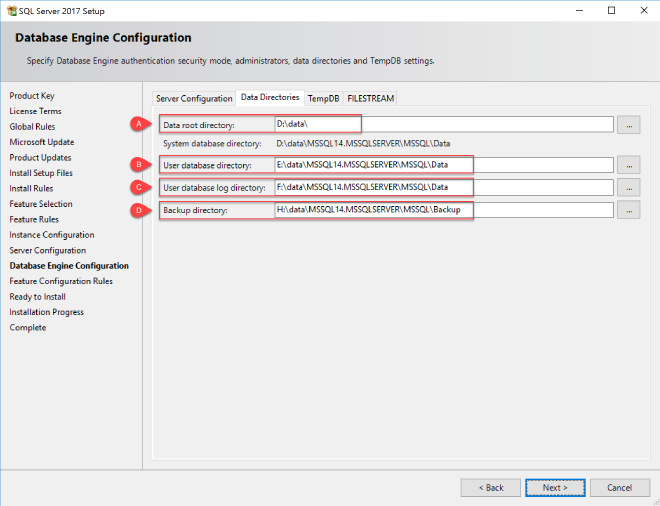Switch to the FILESTREAM tab

370,99
